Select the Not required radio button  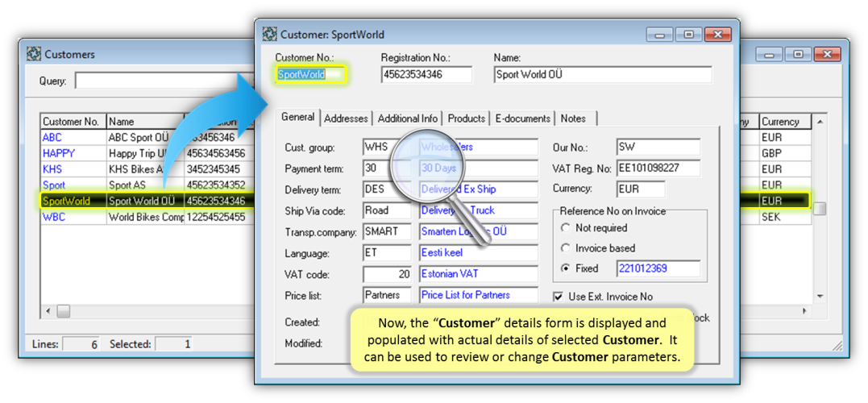click(565, 228)
